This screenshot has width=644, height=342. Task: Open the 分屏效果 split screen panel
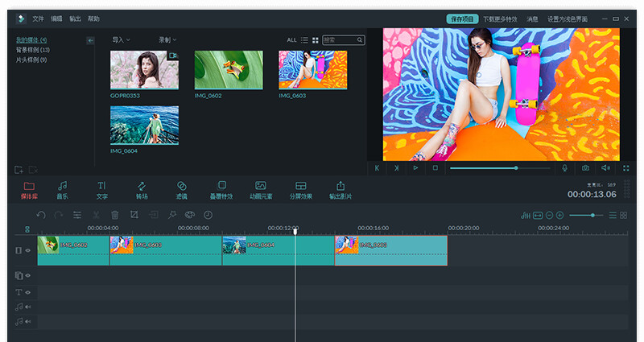300,189
